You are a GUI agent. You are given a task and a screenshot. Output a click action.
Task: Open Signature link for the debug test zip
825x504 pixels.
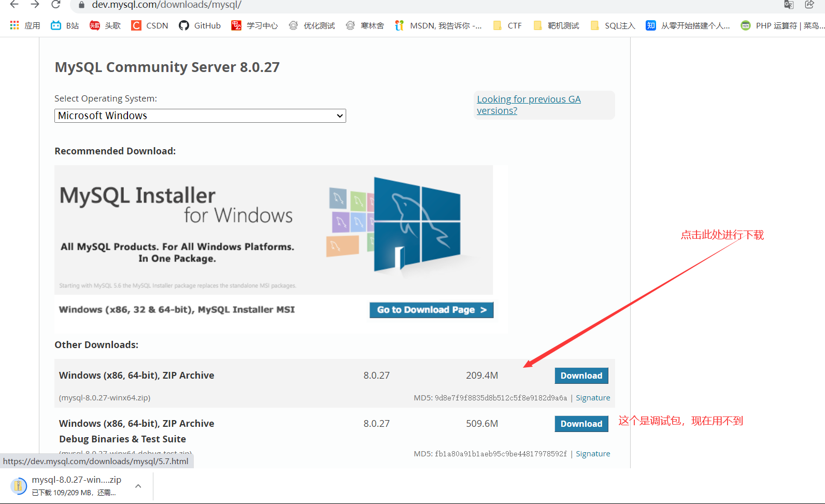(593, 454)
